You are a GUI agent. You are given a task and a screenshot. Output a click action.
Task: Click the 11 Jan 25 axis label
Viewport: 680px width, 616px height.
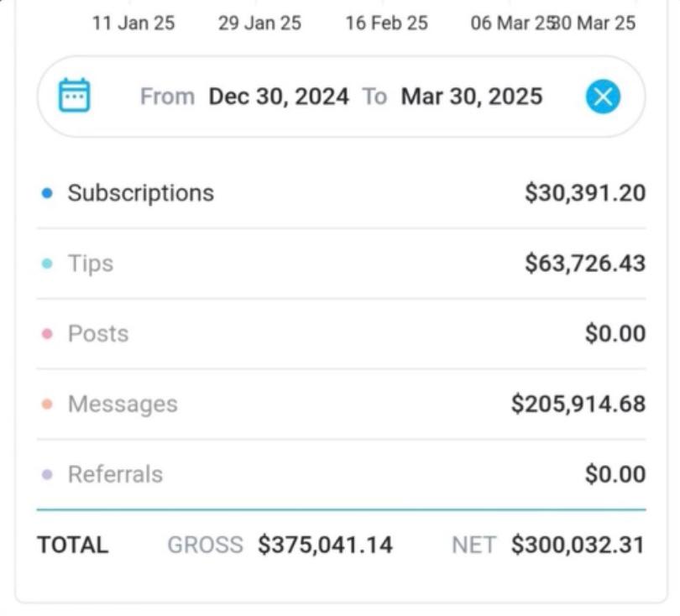pos(133,23)
